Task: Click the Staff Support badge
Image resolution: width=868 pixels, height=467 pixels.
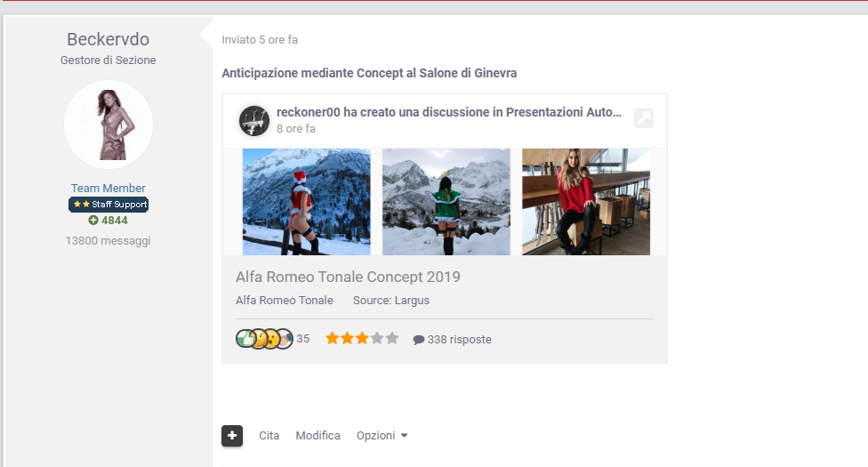Action: point(108,205)
